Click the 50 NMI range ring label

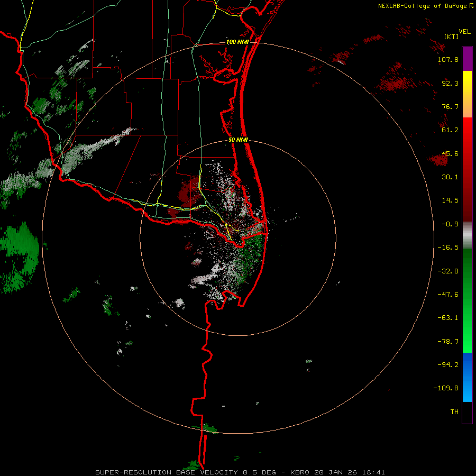pos(238,140)
